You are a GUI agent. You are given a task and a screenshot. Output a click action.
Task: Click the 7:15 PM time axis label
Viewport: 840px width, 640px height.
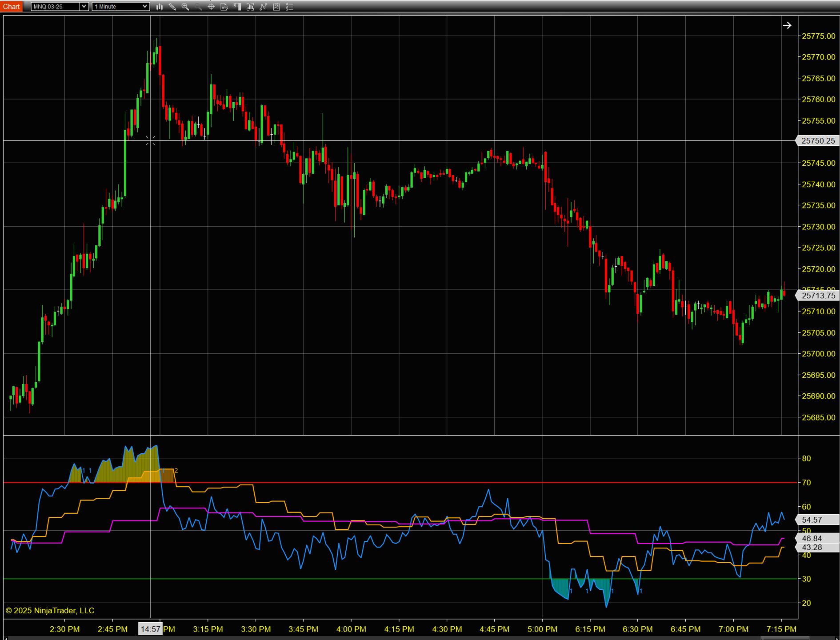tap(781, 629)
